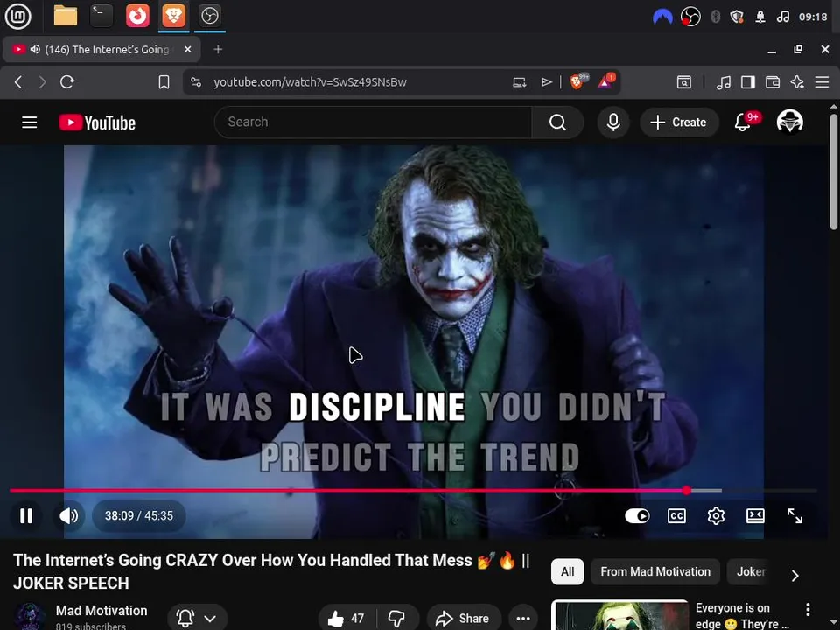Switch to The Internet's Going tab
Viewport: 840px width, 630px height.
101,49
